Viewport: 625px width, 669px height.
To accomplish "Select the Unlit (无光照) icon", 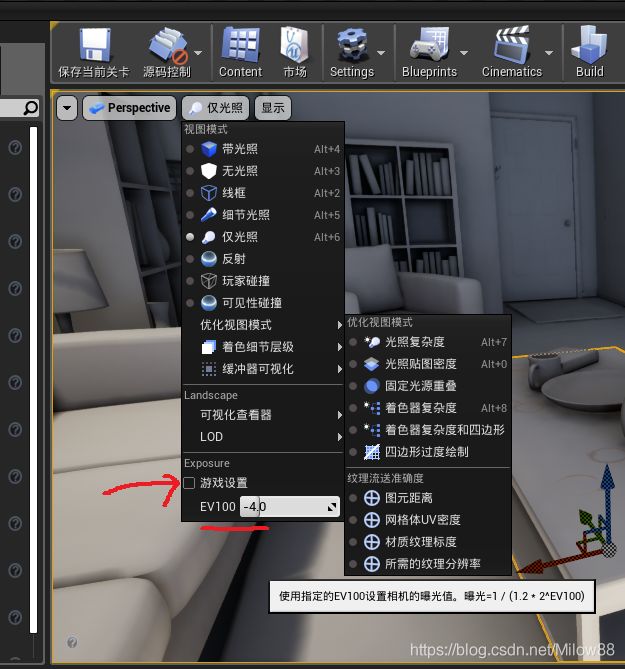I will point(209,171).
